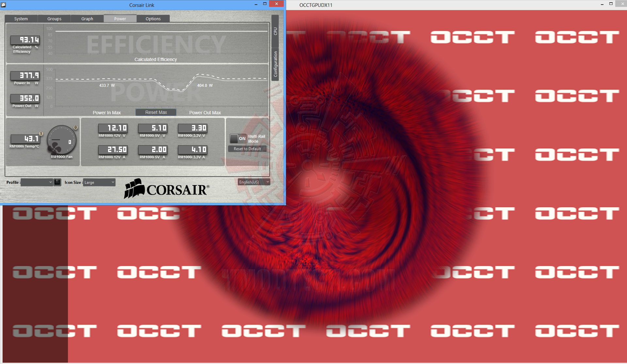Open the Profile dropdown
This screenshot has width=627, height=364.
click(x=37, y=182)
